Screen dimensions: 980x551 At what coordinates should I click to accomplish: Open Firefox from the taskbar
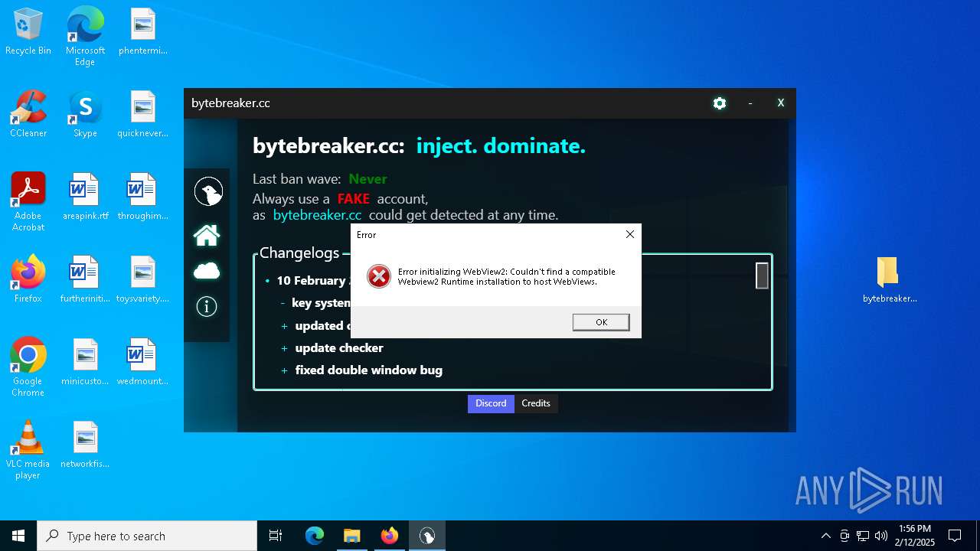click(x=389, y=536)
